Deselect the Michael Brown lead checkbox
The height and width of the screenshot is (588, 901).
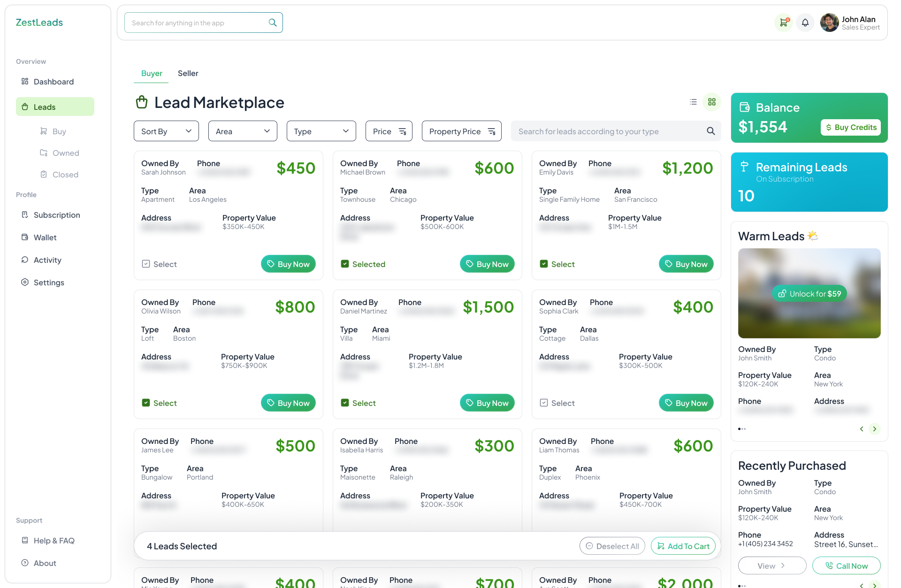click(345, 264)
